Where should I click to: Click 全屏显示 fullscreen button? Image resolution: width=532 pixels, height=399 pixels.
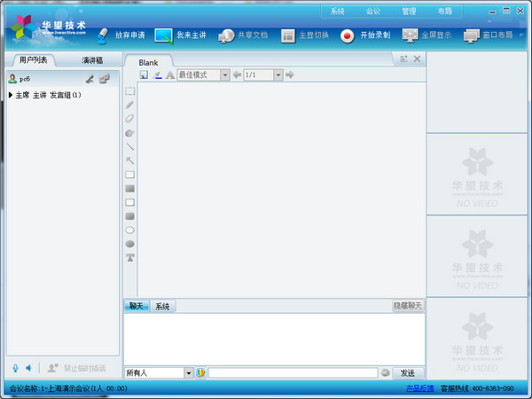click(426, 35)
